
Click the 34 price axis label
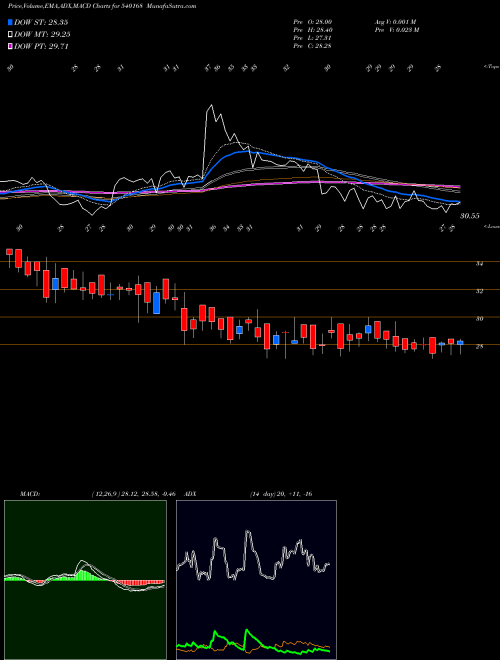(x=479, y=264)
